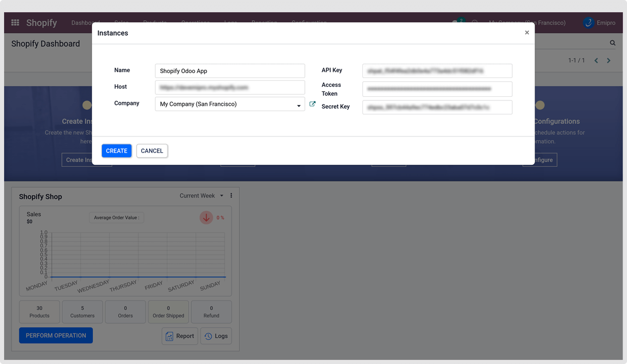Open the Logs button

coord(216,336)
